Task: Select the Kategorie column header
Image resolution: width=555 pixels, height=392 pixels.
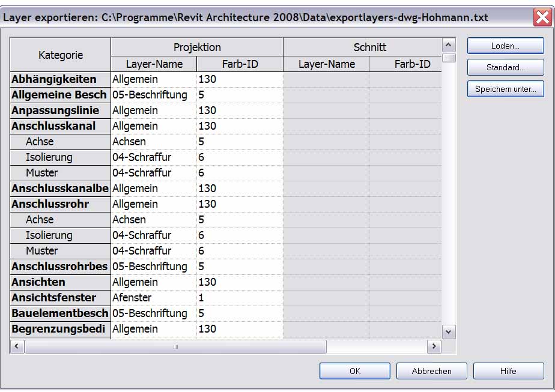Action: click(61, 55)
